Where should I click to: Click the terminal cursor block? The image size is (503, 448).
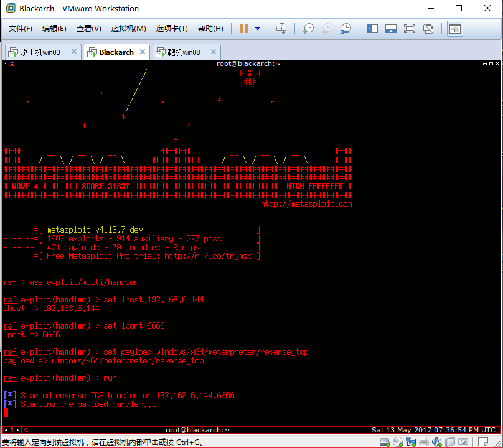click(x=6, y=413)
